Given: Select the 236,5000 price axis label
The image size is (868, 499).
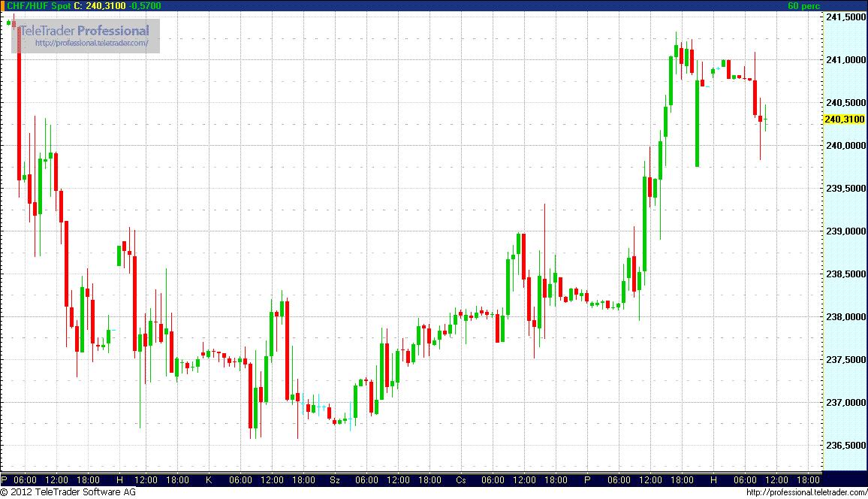Looking at the screenshot, I should pyautogui.click(x=845, y=446).
